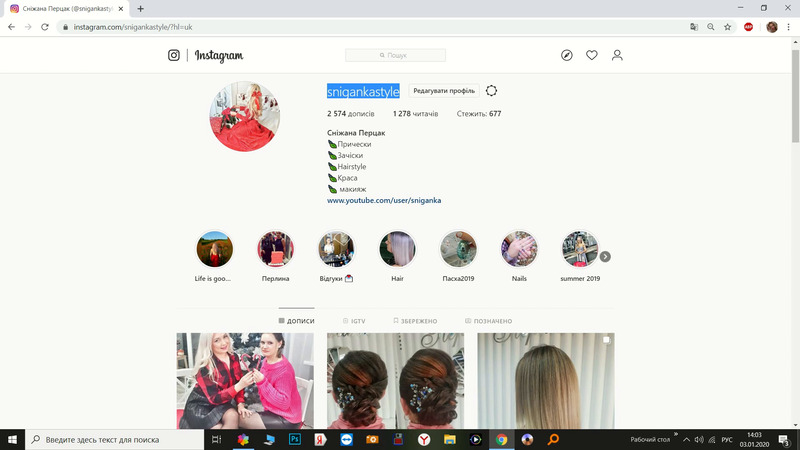800x450 pixels.
Task: Click the Instagram search field
Action: [x=396, y=56]
